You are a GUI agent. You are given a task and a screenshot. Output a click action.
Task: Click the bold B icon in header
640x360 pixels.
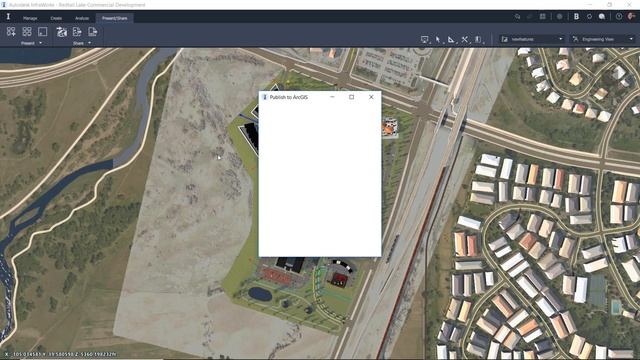point(576,17)
